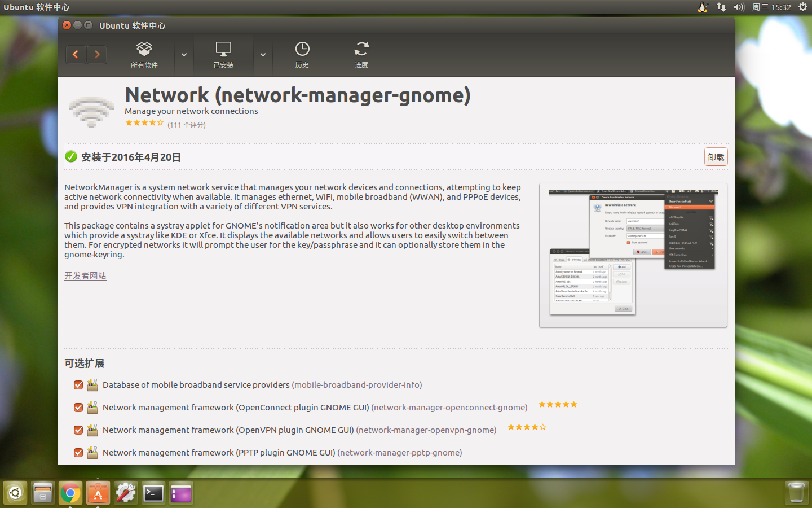Screen dimensions: 812x508
Task: Enlarge the Network application screenshot thumbnail
Action: [633, 255]
